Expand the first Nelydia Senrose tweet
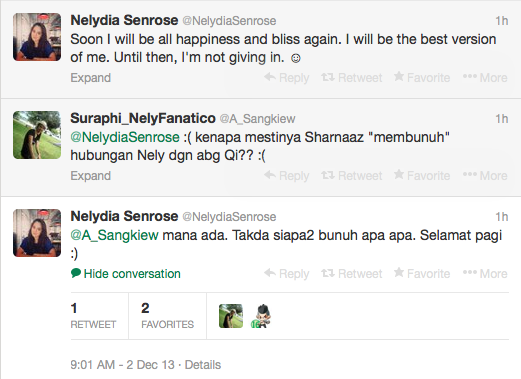 click(91, 78)
